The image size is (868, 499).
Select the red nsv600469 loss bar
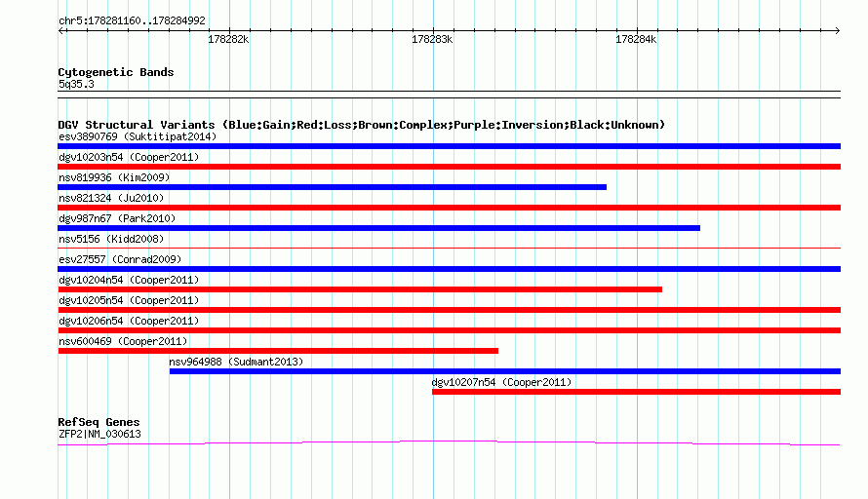[278, 351]
